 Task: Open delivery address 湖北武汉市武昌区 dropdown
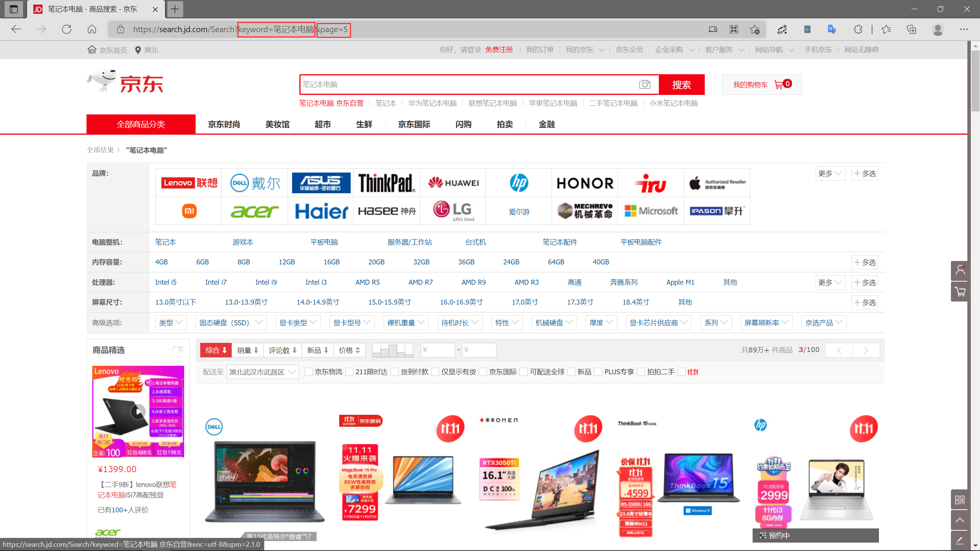click(262, 372)
